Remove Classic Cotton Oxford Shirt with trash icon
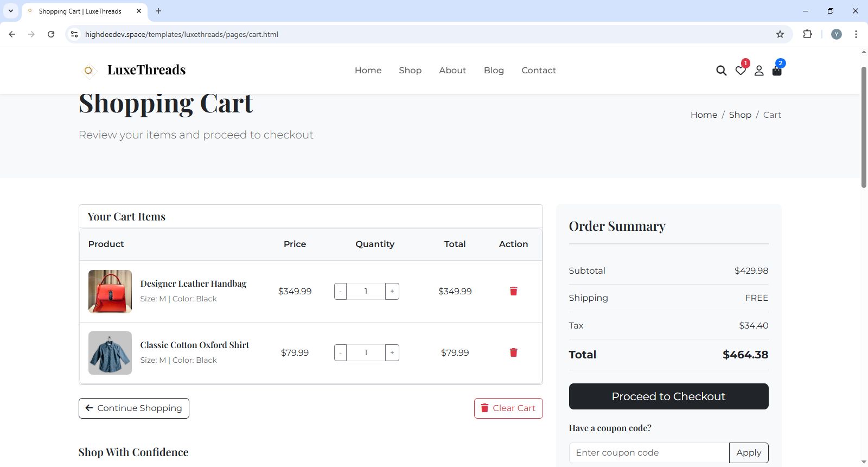Image resolution: width=868 pixels, height=467 pixels. pyautogui.click(x=513, y=353)
